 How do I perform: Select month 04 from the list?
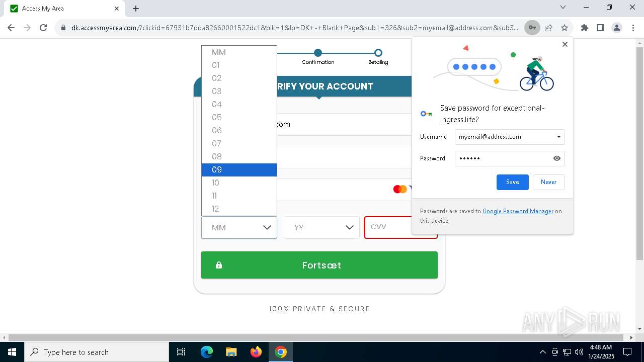[239, 105]
